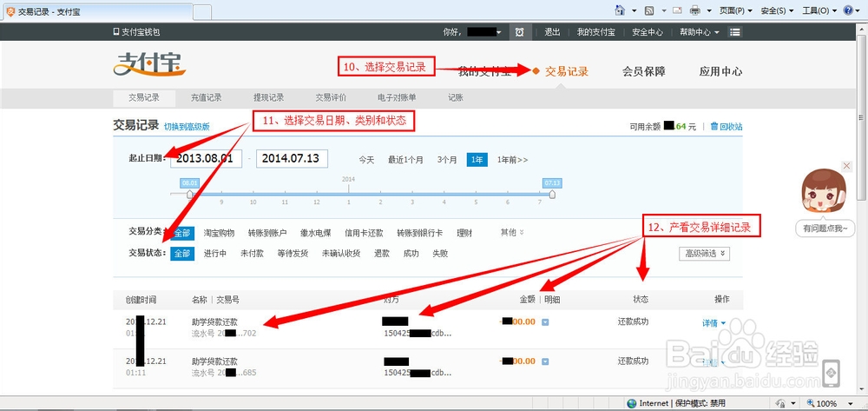Viewport: 868px width, 411px height.
Task: Filter category by 转账到银行卡
Action: point(419,233)
